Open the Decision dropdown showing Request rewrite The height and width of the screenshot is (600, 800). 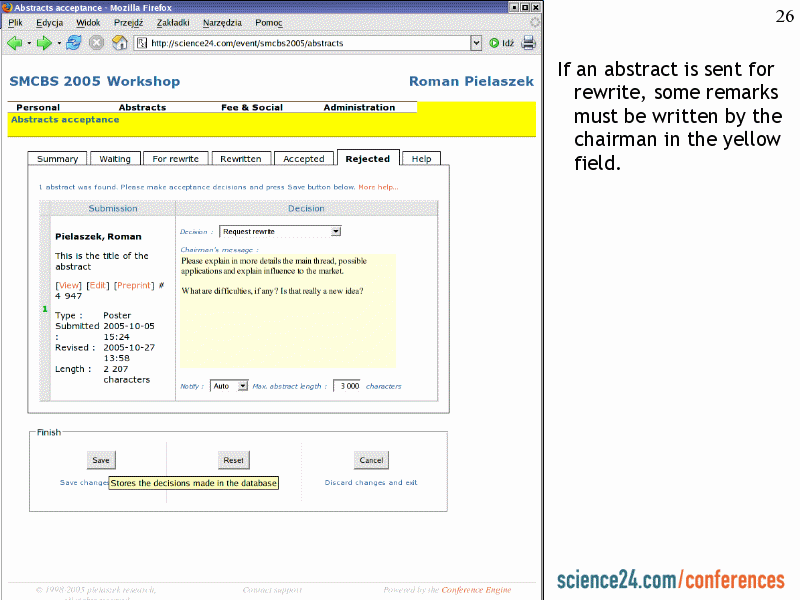point(280,231)
